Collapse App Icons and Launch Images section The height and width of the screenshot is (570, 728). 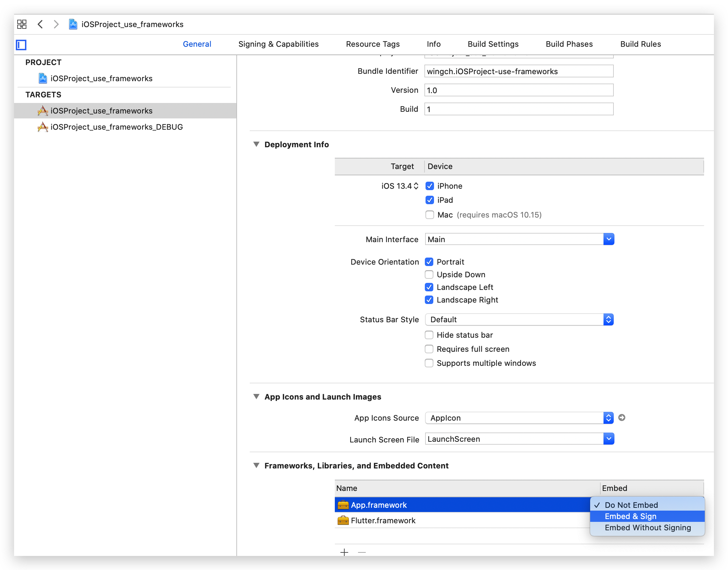256,396
